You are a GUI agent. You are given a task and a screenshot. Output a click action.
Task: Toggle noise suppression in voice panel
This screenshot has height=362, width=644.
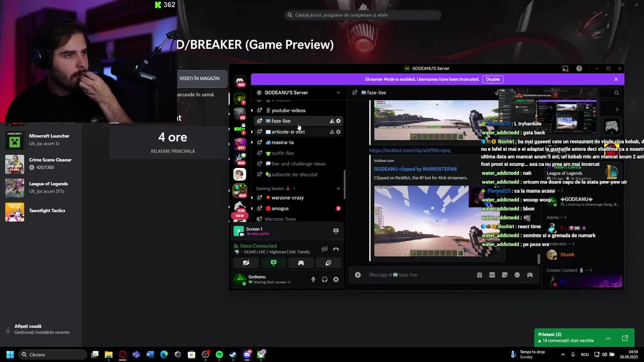(325, 249)
